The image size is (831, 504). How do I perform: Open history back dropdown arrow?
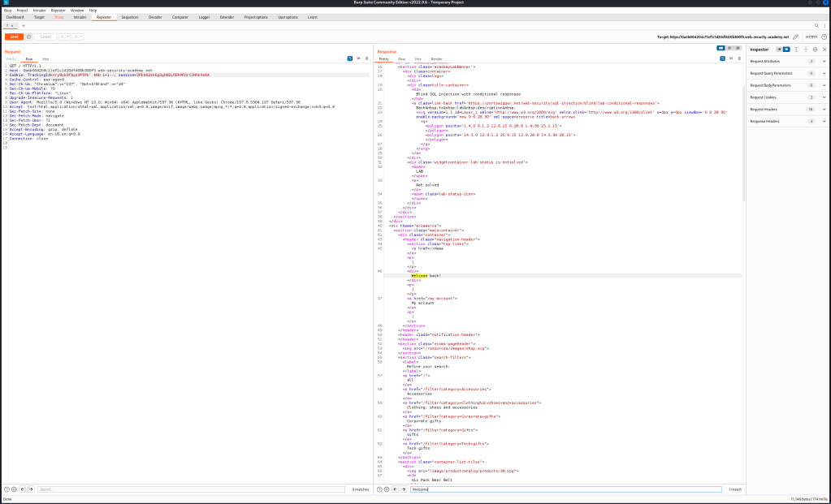[68, 37]
